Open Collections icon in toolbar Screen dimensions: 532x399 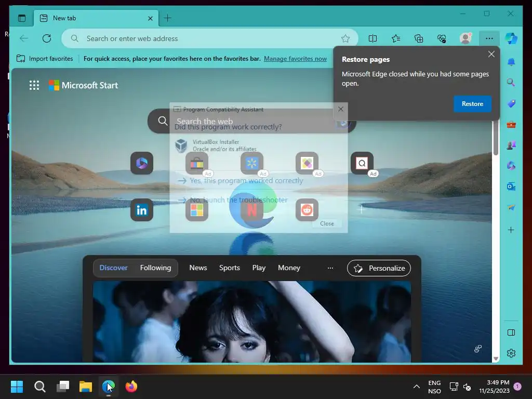click(x=419, y=38)
